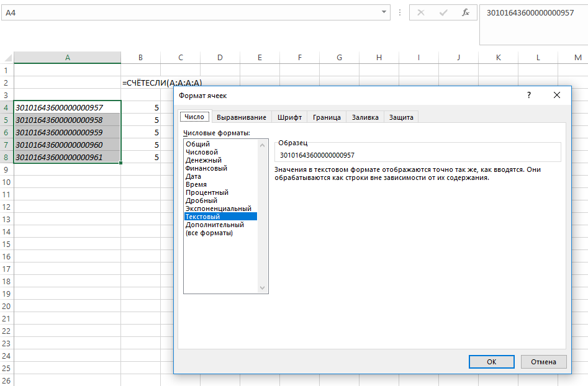
Task: Select the Экспоненциальный number format
Action: click(220, 209)
